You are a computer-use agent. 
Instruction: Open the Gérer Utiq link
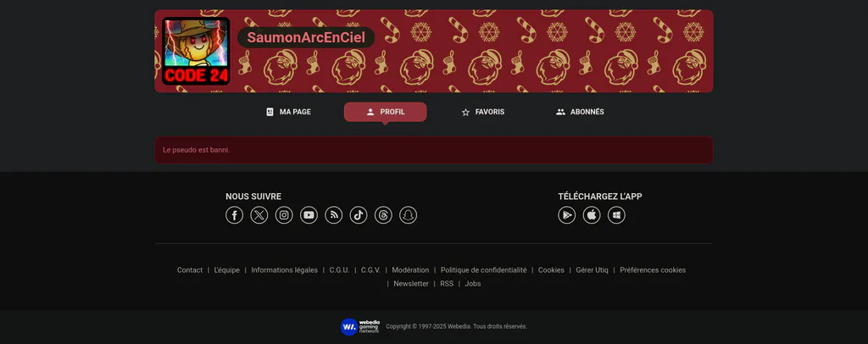[593, 270]
